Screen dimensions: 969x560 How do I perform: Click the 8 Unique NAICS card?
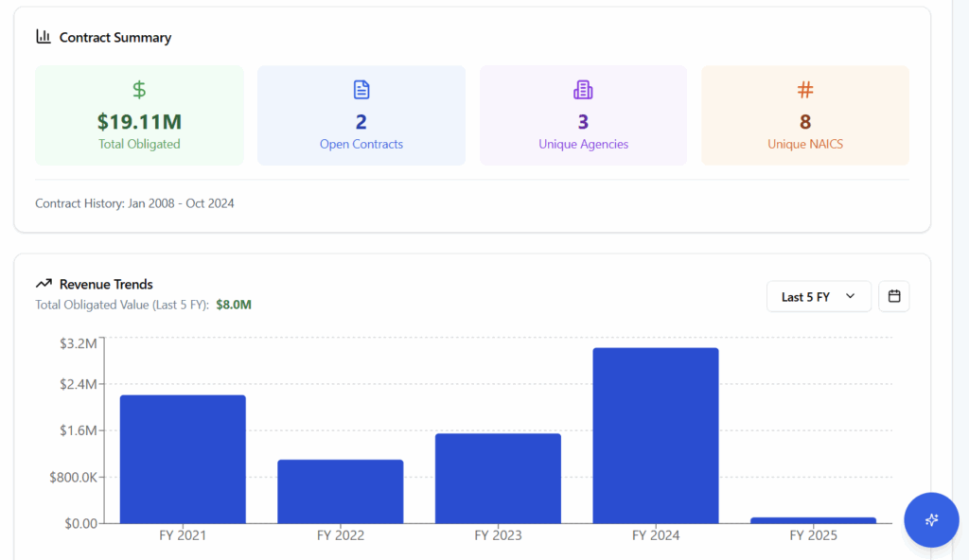[805, 115]
